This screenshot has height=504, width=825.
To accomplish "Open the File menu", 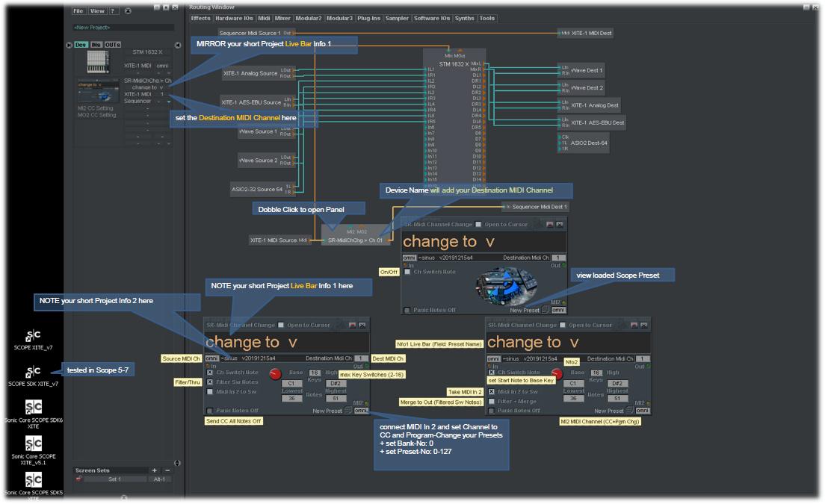I will pos(78,11).
